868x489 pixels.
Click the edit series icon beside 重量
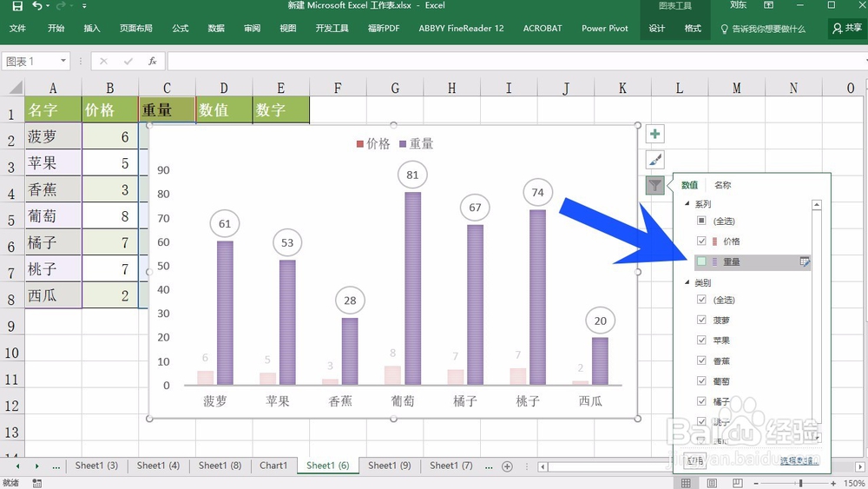tap(805, 262)
